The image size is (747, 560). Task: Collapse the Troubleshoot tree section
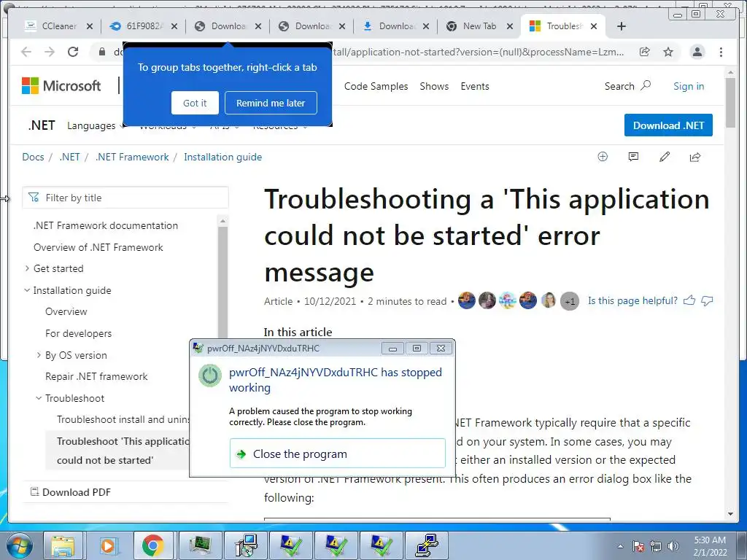point(39,398)
